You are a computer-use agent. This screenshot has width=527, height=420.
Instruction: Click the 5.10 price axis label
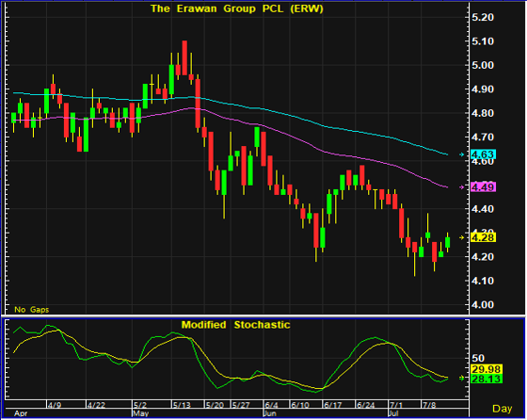pyautogui.click(x=483, y=41)
